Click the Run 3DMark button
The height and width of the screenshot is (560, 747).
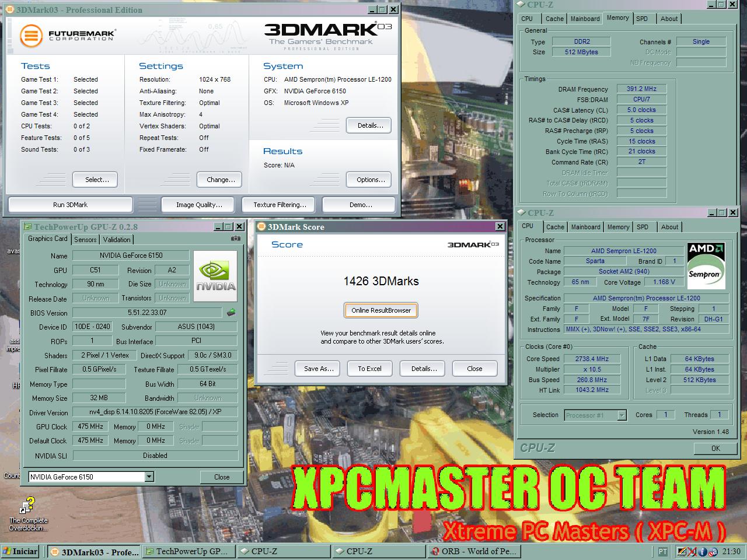click(70, 205)
